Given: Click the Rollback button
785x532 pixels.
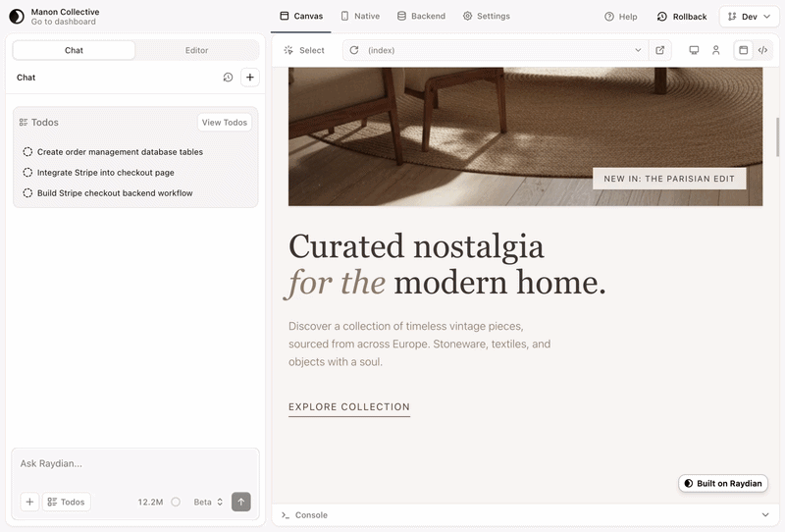Looking at the screenshot, I should point(682,17).
